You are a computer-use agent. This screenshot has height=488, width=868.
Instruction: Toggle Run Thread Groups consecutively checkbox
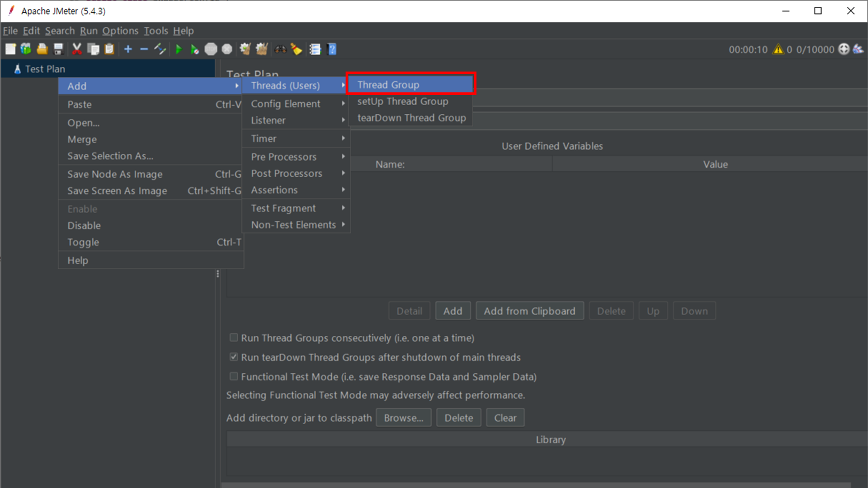click(233, 337)
